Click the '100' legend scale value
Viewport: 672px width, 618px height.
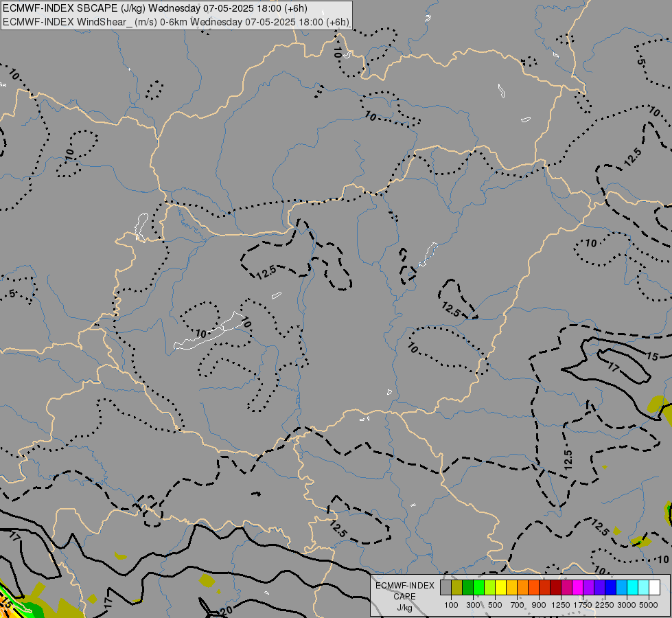click(451, 605)
